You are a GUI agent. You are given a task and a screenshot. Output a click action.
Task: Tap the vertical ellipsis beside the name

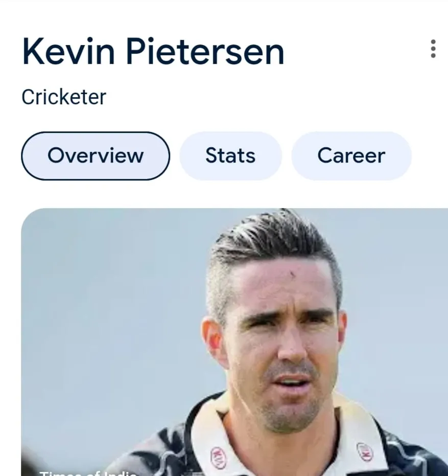tap(433, 49)
